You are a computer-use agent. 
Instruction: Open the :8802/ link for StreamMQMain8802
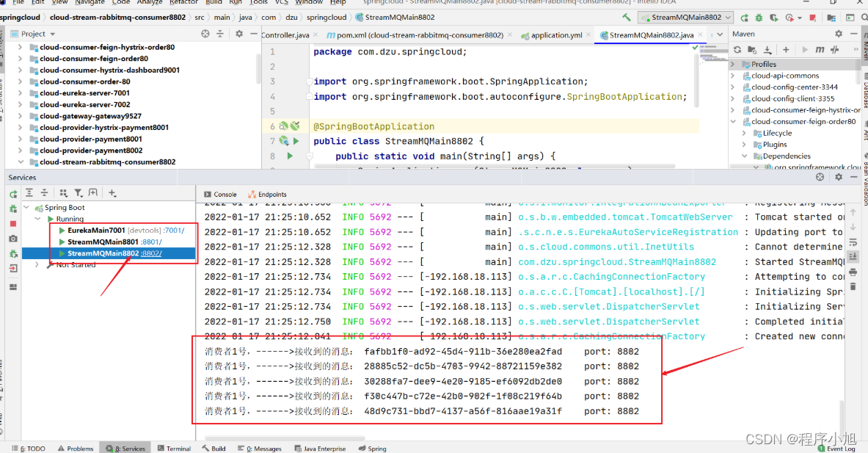pyautogui.click(x=152, y=253)
